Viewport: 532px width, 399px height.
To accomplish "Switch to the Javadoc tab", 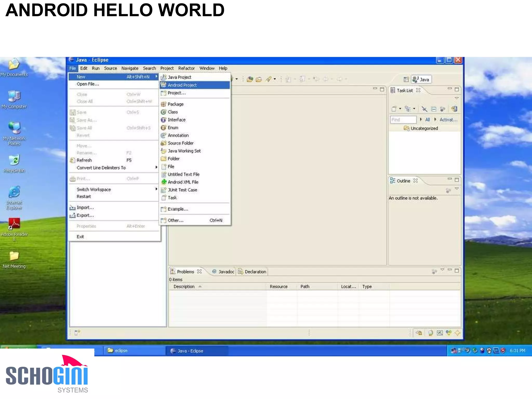I will [223, 272].
